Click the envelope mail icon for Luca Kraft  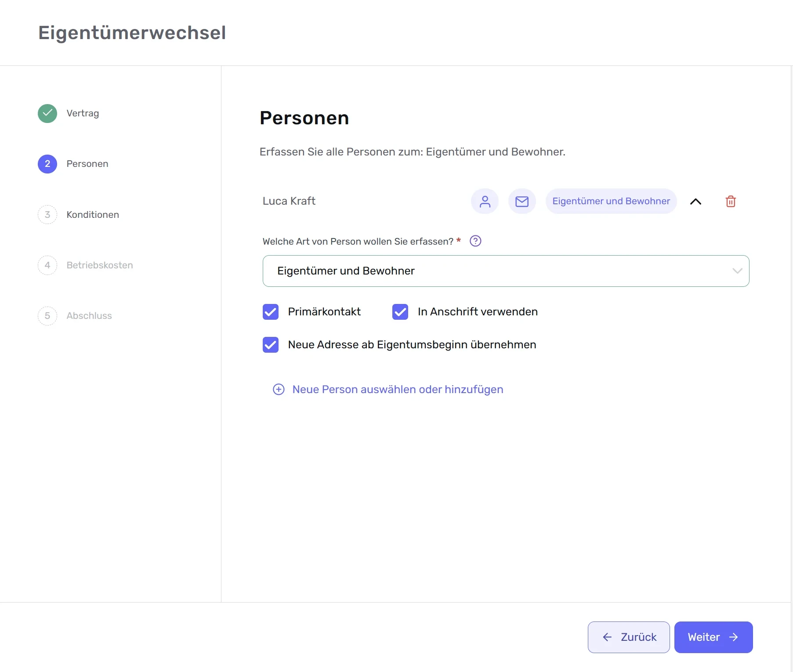[x=522, y=201]
